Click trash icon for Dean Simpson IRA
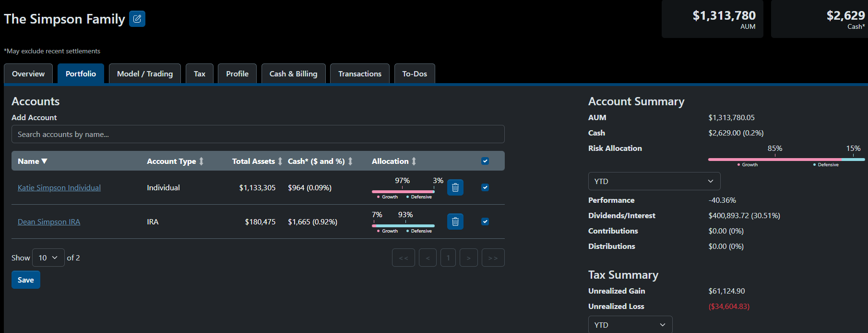The height and width of the screenshot is (333, 868). pyautogui.click(x=455, y=222)
